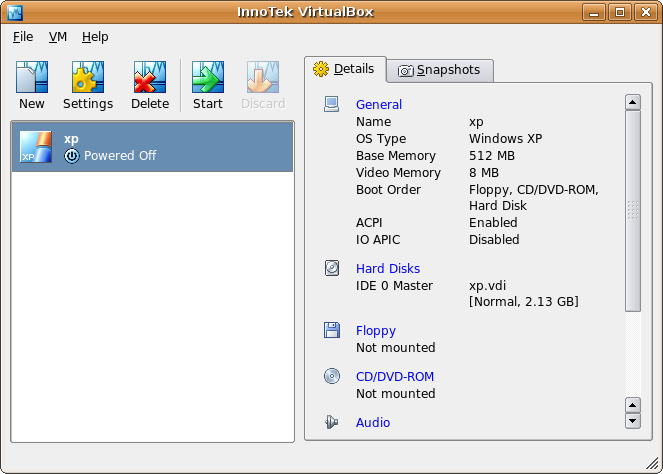
Task: Click the Boot Order label
Action: (388, 189)
